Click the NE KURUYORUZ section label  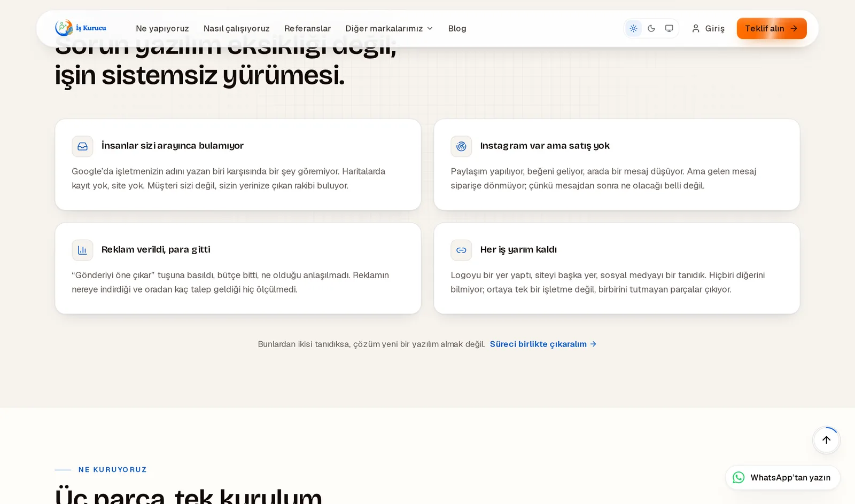point(113,470)
